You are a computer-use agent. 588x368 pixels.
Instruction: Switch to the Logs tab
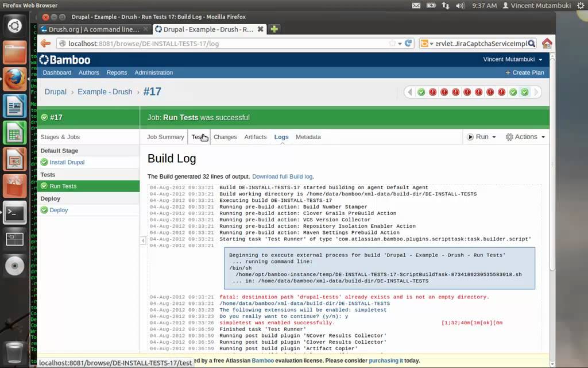281,137
